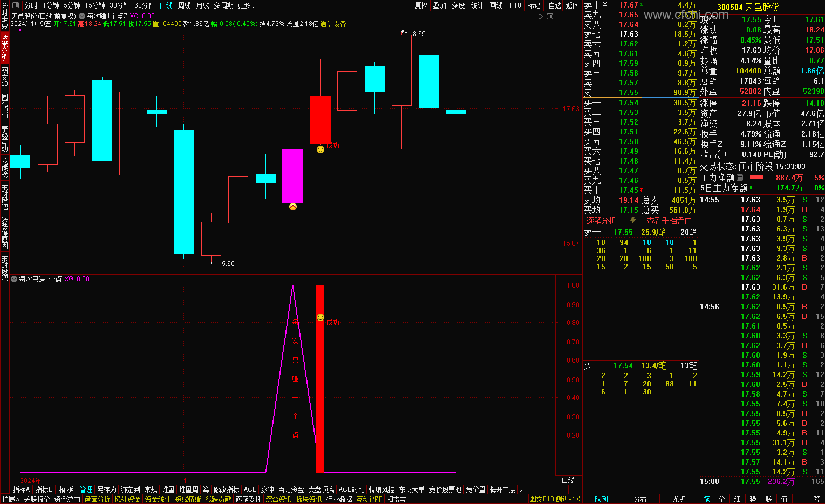The height and width of the screenshot is (504, 825).
Task: Select the 30分钟 timeframe
Action: pos(120,5)
